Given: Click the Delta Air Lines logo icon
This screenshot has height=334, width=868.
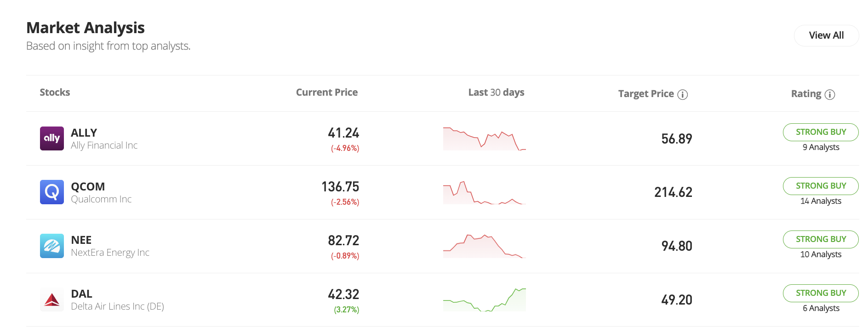Looking at the screenshot, I should (x=51, y=299).
